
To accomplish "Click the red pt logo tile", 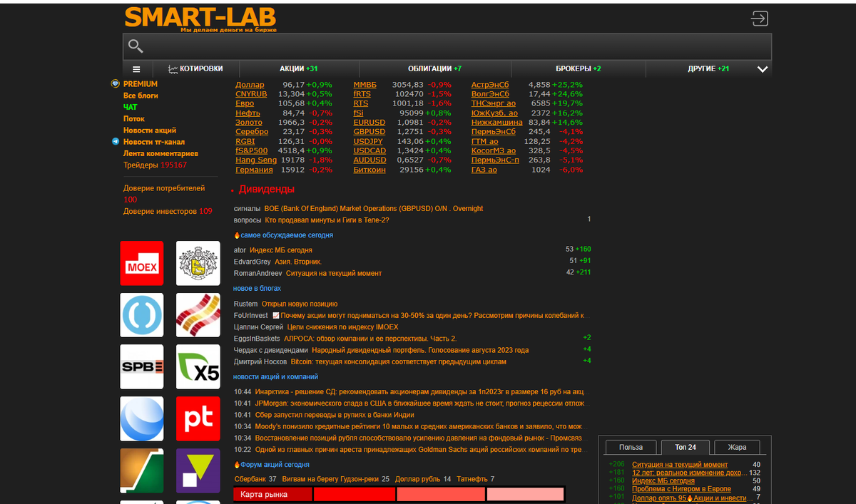I will point(198,418).
